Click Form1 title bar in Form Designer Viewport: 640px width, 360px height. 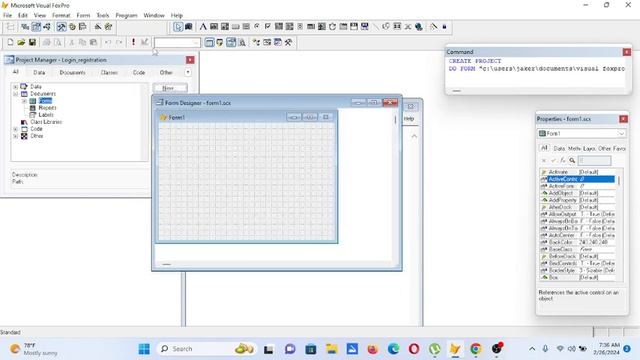(x=246, y=118)
